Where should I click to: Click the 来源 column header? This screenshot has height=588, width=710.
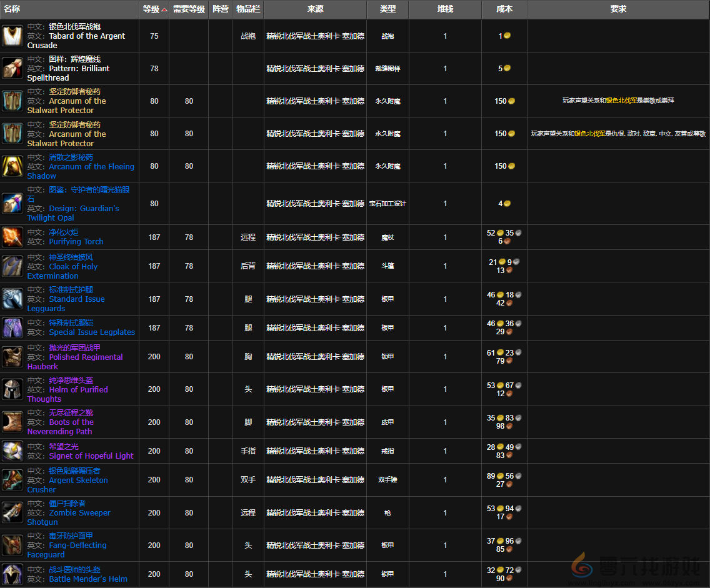click(315, 9)
